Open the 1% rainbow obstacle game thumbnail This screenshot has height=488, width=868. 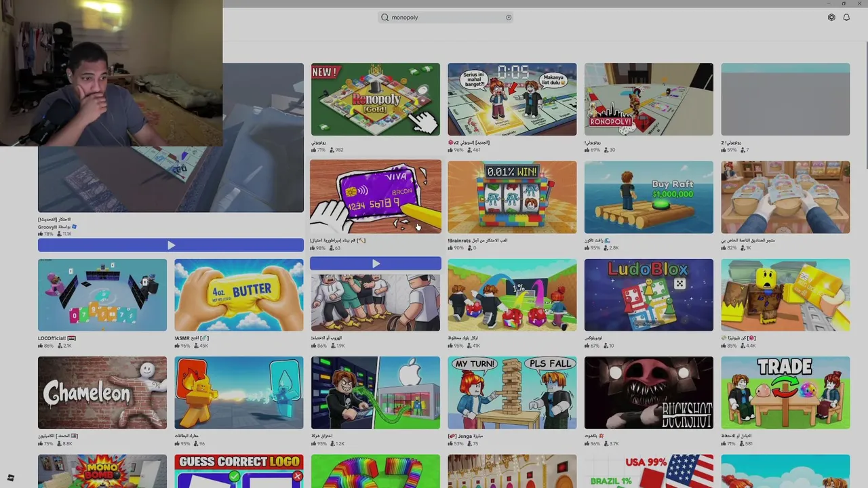(x=512, y=295)
